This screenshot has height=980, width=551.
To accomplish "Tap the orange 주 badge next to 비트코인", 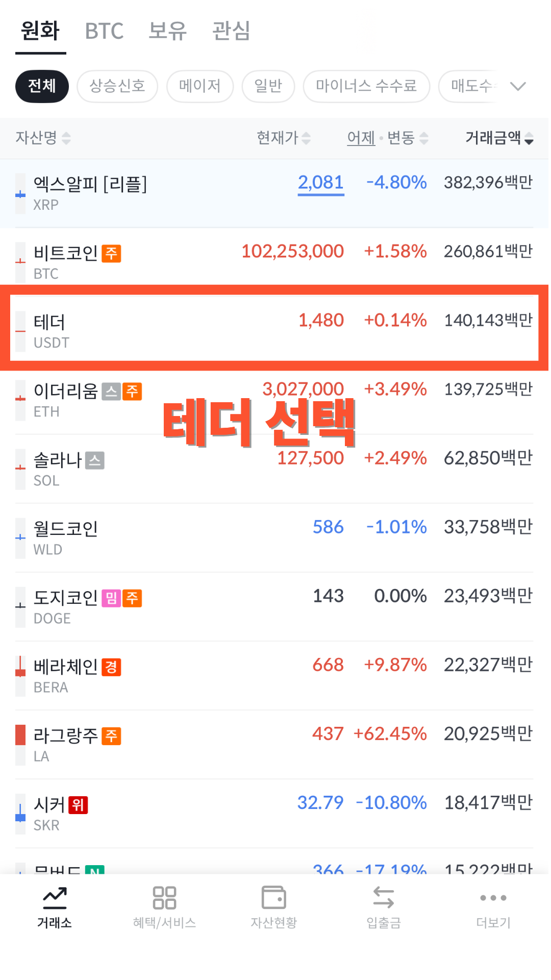I will [x=112, y=254].
